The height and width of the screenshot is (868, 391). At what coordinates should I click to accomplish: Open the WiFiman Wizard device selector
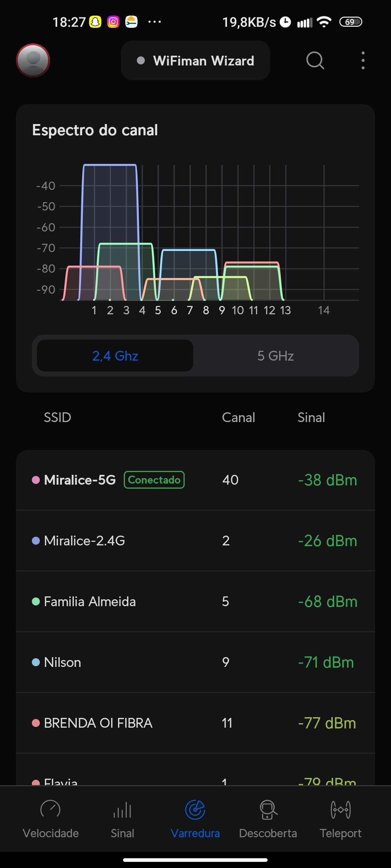pos(195,60)
